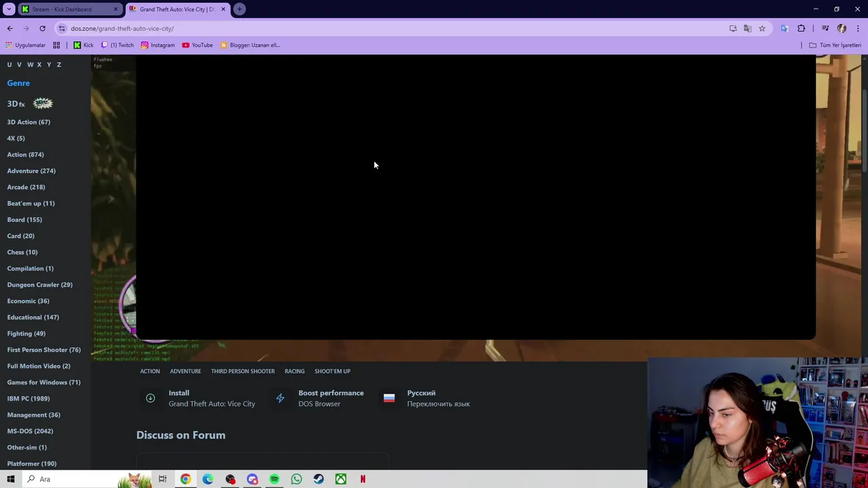Open Spotify from the taskbar

point(274,479)
